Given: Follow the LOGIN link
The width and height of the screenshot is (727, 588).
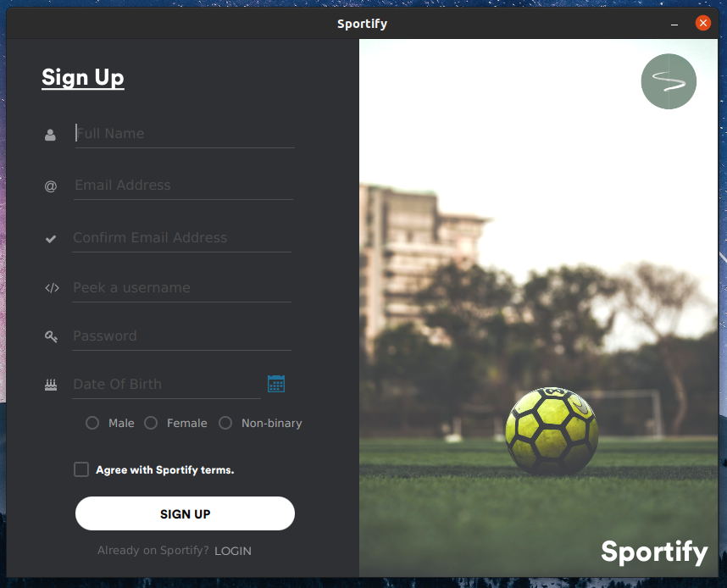Looking at the screenshot, I should tap(233, 551).
